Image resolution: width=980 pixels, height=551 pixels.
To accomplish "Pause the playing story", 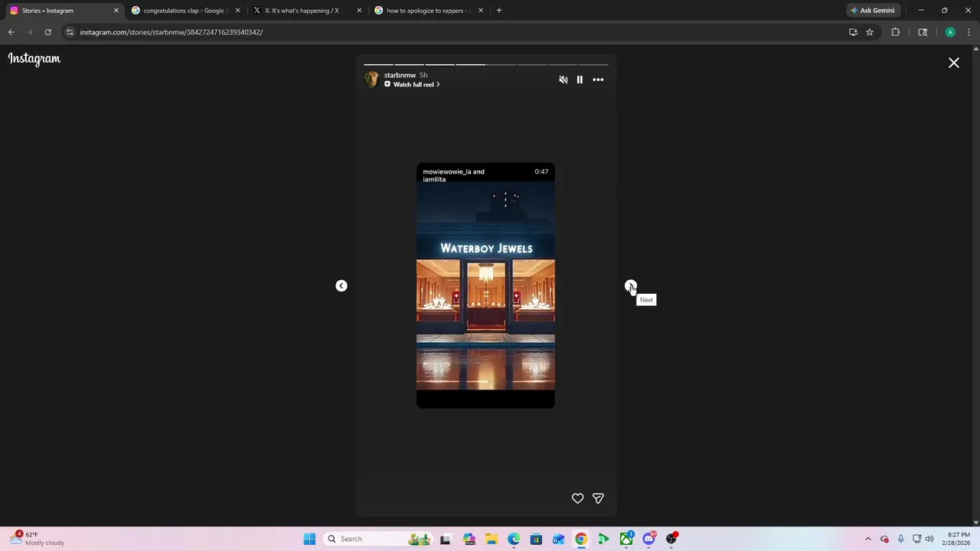I will point(580,80).
